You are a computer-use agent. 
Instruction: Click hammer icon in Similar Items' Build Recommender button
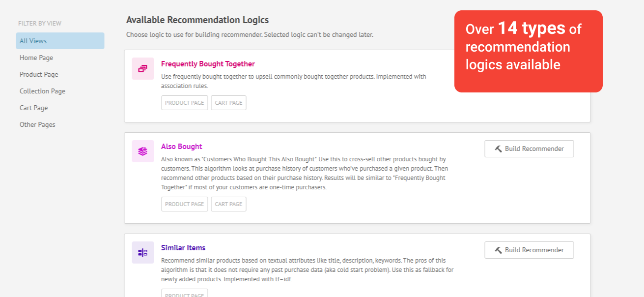498,250
